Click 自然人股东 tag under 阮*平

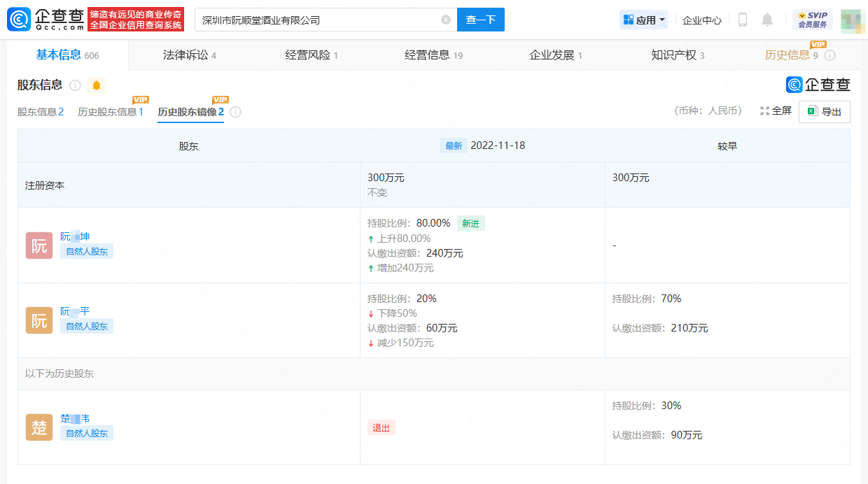click(x=87, y=326)
